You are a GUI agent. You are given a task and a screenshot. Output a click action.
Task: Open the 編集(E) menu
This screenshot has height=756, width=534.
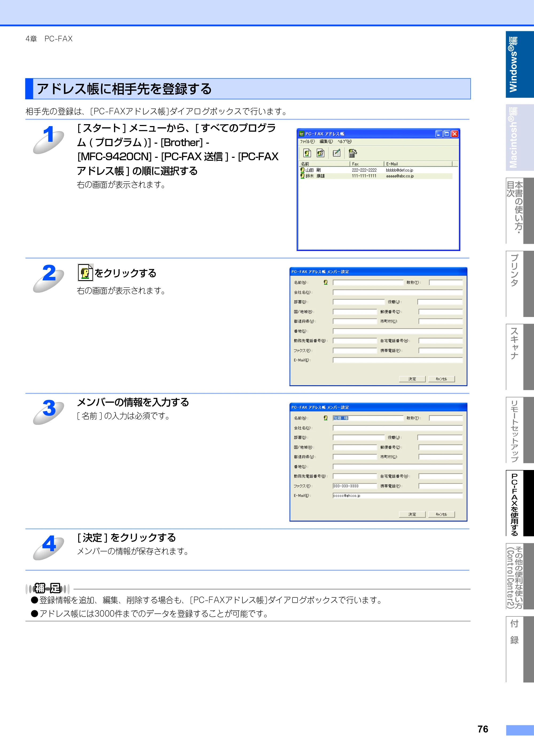(326, 142)
